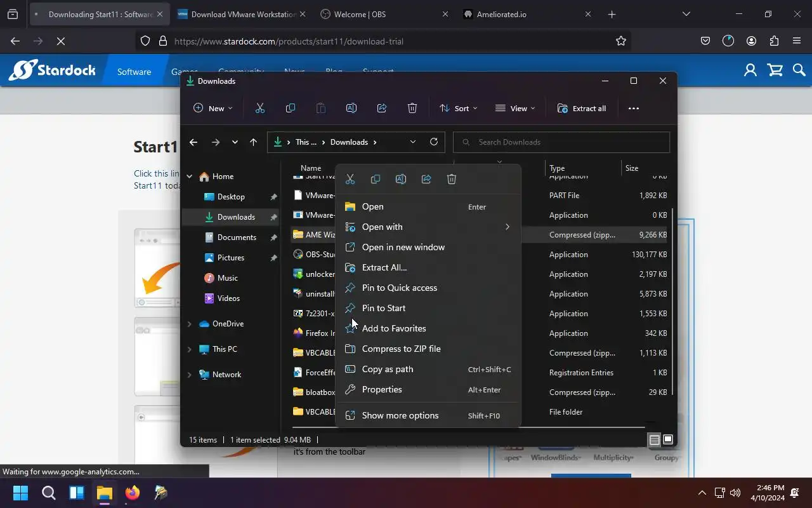This screenshot has width=812, height=508.
Task: Open Save to Pocket icon
Action: [705, 41]
